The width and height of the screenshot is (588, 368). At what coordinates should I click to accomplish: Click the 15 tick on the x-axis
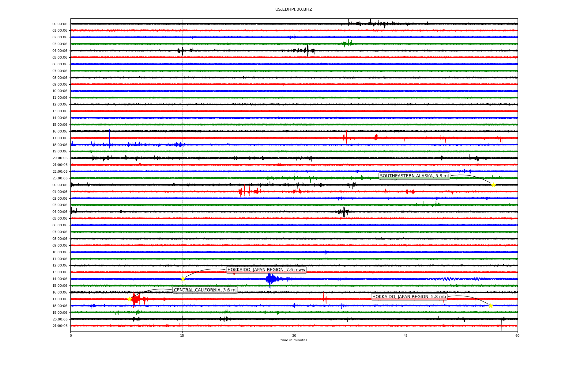182,335
